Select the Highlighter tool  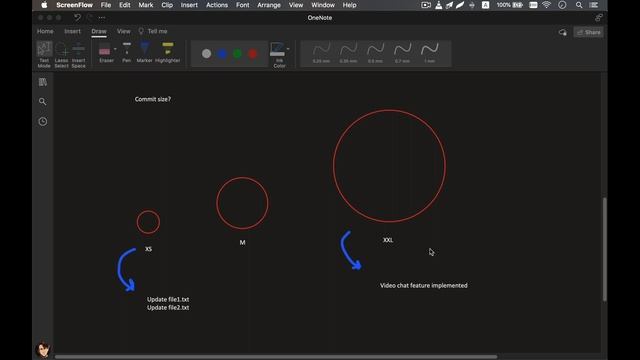coord(167,53)
